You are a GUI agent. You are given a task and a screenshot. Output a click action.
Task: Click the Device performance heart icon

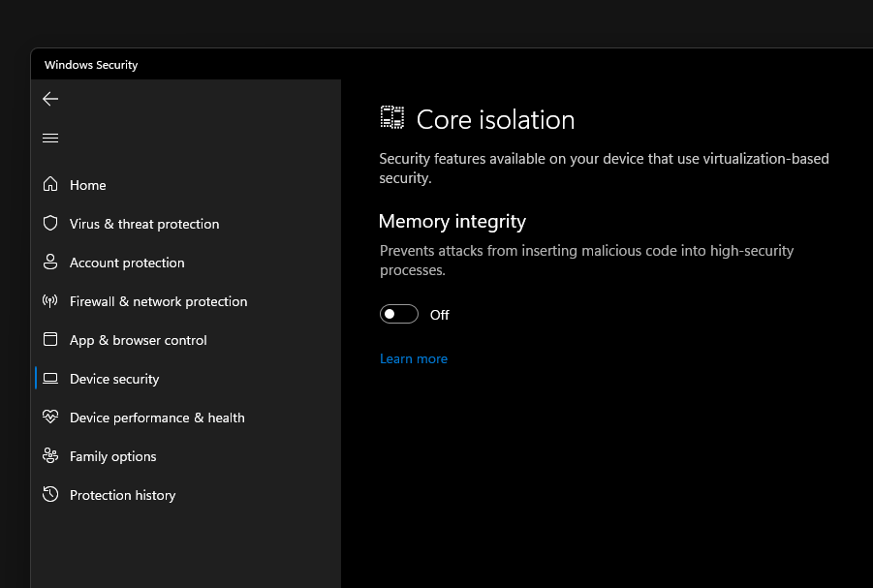click(50, 418)
